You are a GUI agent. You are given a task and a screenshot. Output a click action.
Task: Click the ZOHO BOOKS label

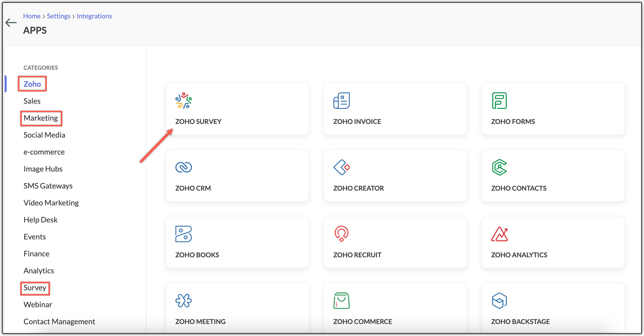tap(197, 255)
